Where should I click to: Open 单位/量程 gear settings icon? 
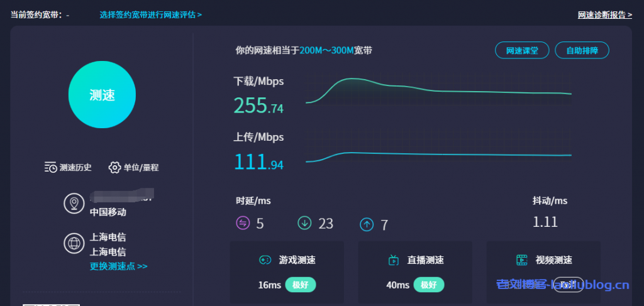point(114,167)
